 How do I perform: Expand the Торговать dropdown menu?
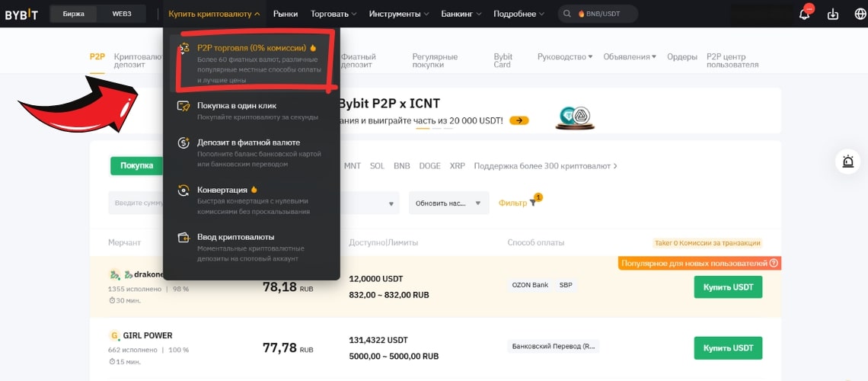[333, 14]
